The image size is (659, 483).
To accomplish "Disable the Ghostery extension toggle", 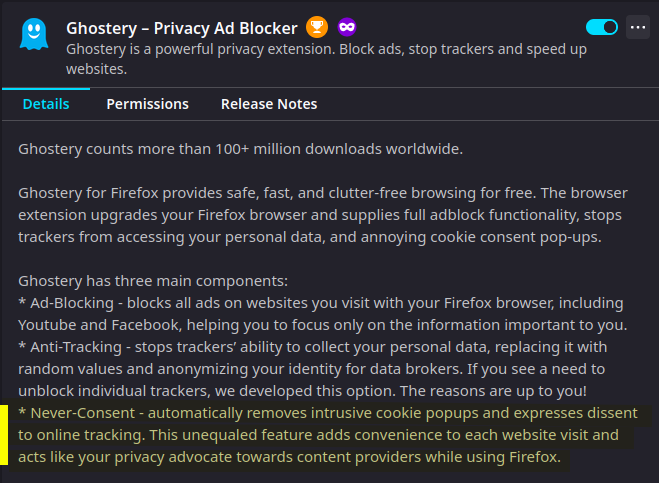I will pyautogui.click(x=602, y=28).
